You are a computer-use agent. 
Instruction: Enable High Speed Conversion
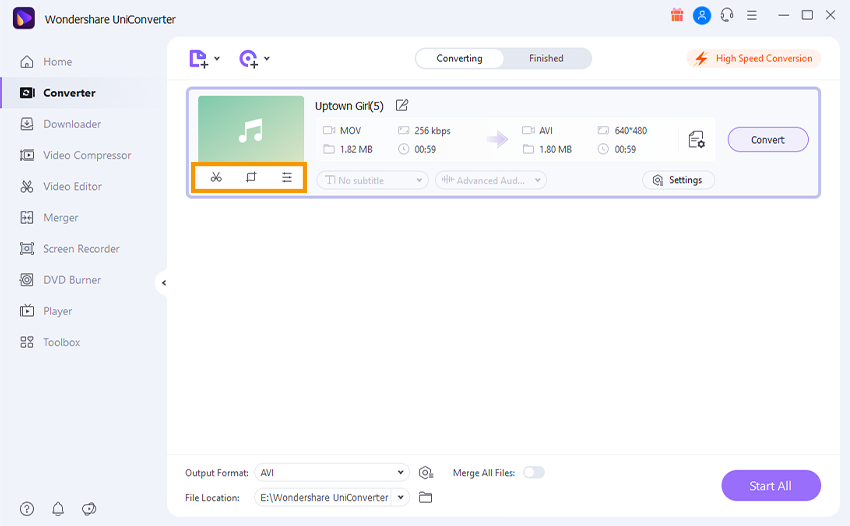[x=754, y=59]
